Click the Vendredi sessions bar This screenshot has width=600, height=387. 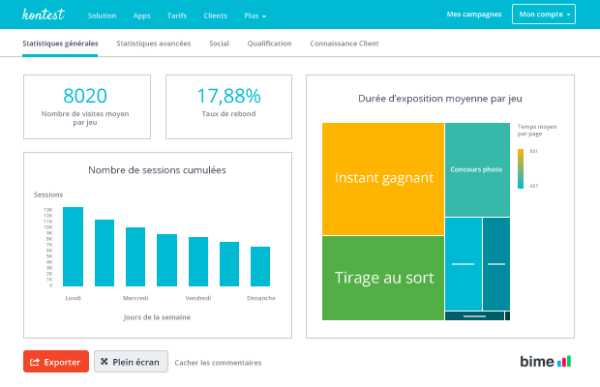(198, 261)
